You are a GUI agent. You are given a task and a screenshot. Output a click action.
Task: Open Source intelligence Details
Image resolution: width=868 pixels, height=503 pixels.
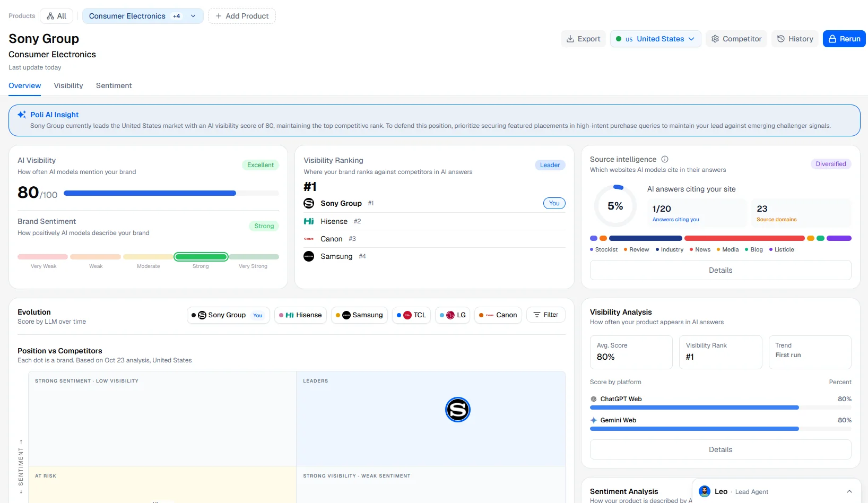[x=721, y=270]
